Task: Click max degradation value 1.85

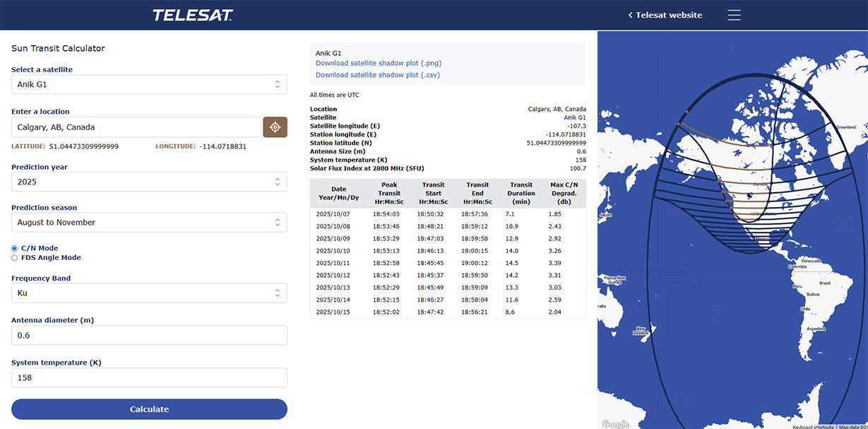Action: [x=555, y=214]
